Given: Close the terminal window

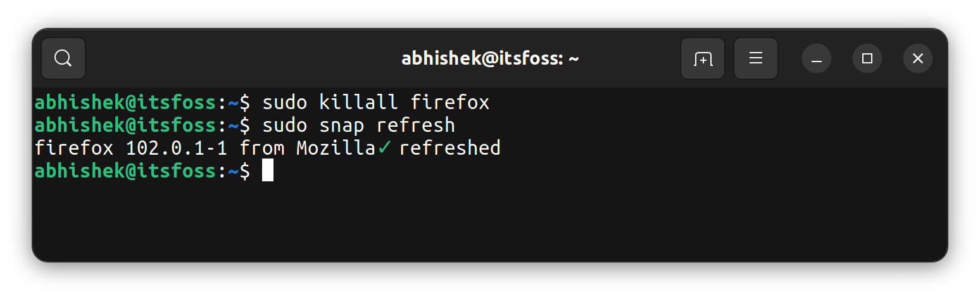Looking at the screenshot, I should click(918, 59).
